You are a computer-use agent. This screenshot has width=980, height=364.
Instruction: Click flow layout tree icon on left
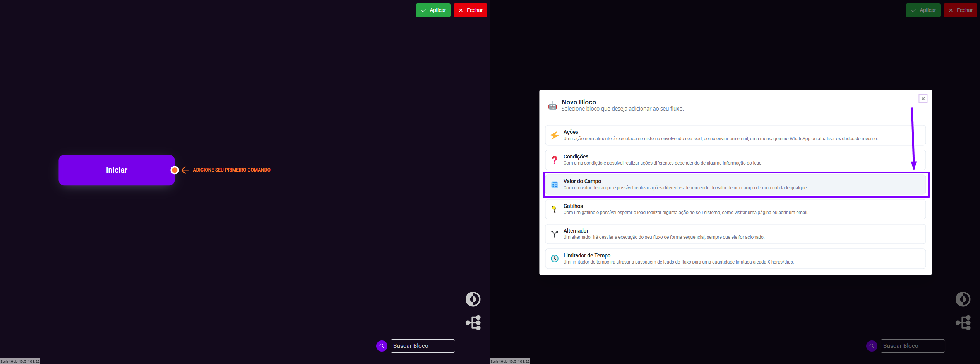(473, 323)
